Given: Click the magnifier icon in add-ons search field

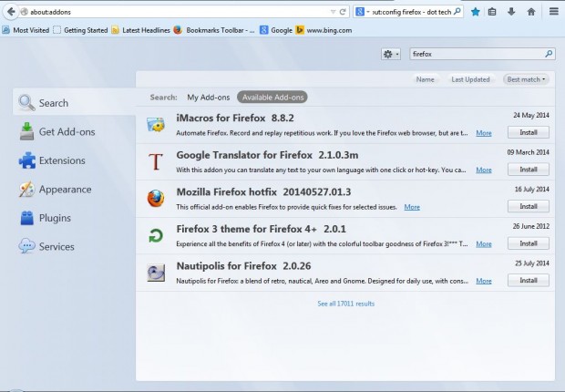Looking at the screenshot, I should [x=549, y=54].
